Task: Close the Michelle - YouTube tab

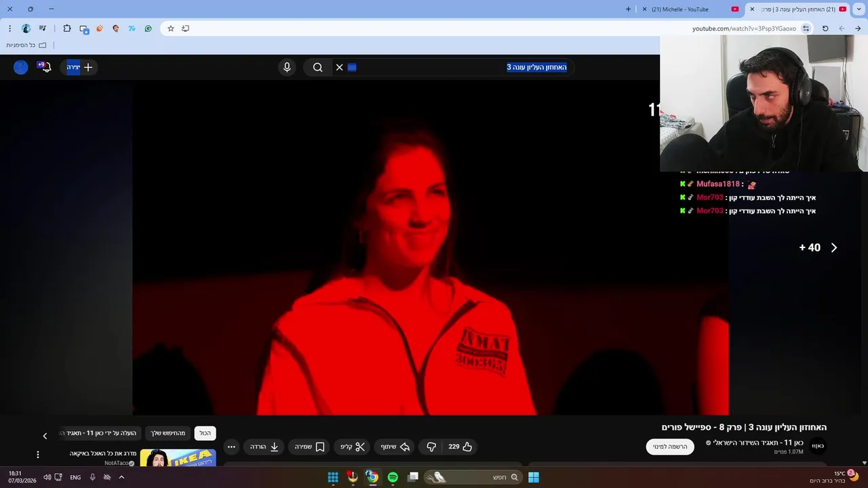Action: 644,9
